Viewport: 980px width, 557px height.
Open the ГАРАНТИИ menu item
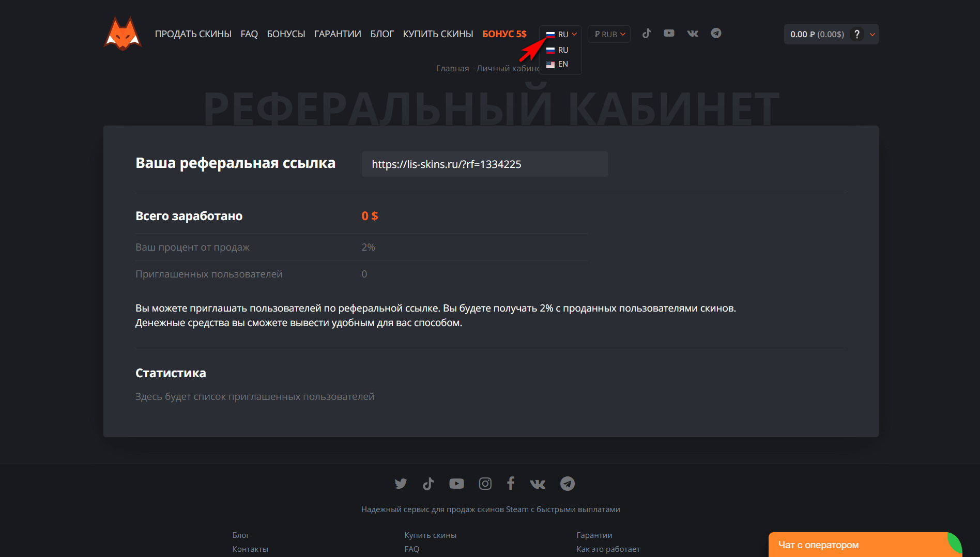338,34
